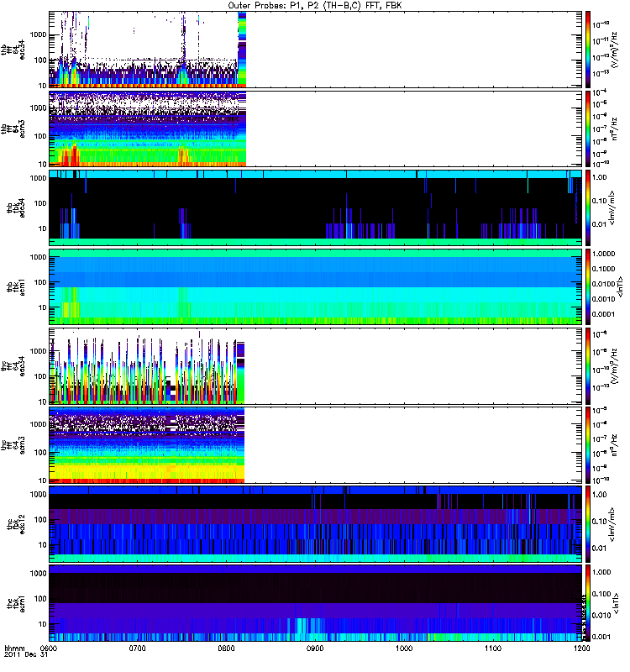This screenshot has height=672, width=630.
Task: Click the (V/m)²/Hz unit label of thb edc34 color bar
Action: tap(614, 50)
